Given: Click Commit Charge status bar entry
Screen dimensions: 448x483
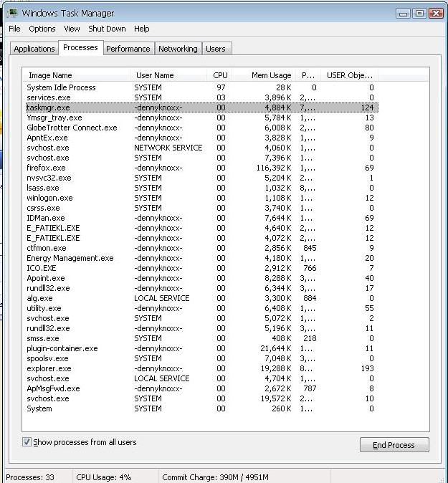Looking at the screenshot, I should tap(215, 477).
